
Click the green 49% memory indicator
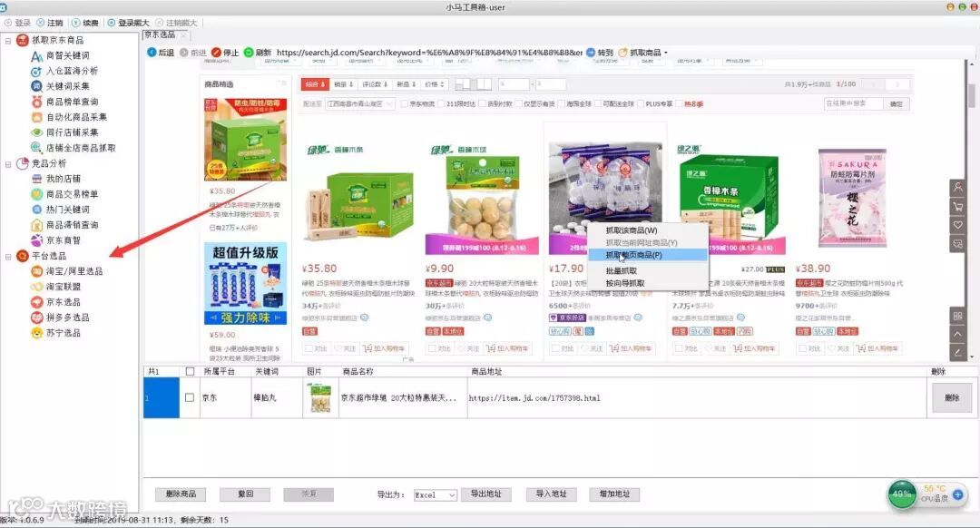tap(902, 494)
